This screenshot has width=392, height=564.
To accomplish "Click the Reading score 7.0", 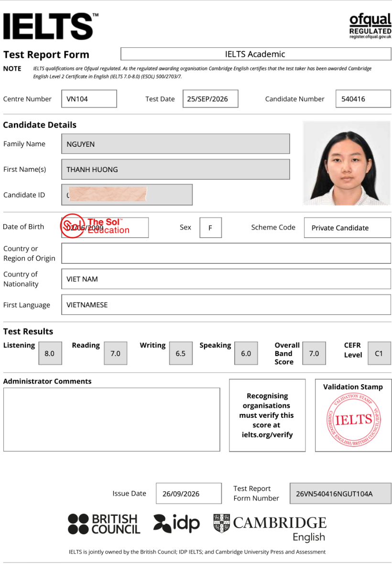I will 115,353.
